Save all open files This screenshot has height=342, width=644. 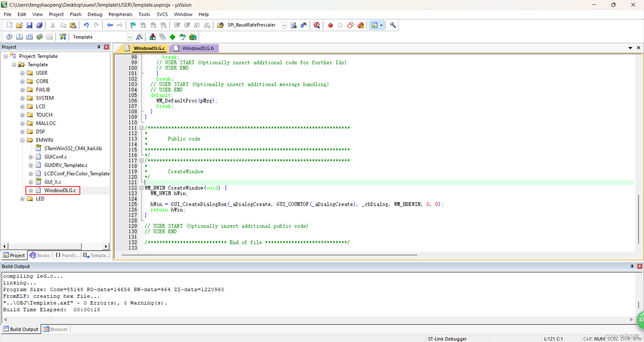click(x=39, y=25)
